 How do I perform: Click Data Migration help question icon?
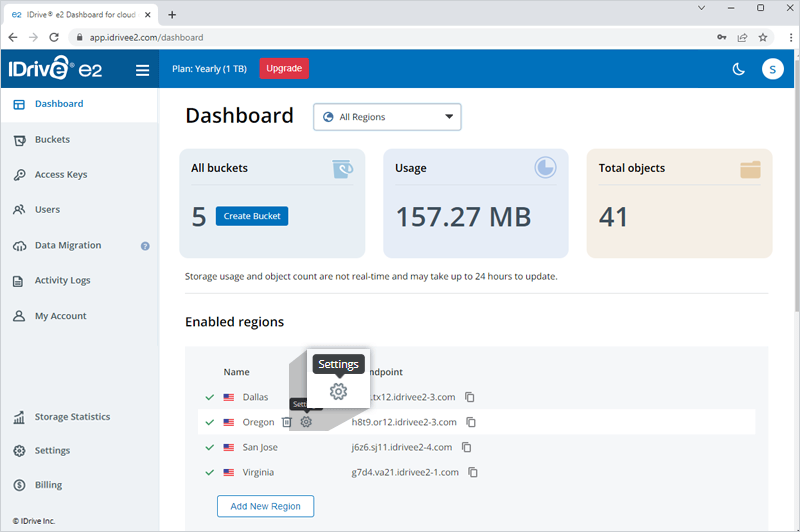[x=145, y=246]
